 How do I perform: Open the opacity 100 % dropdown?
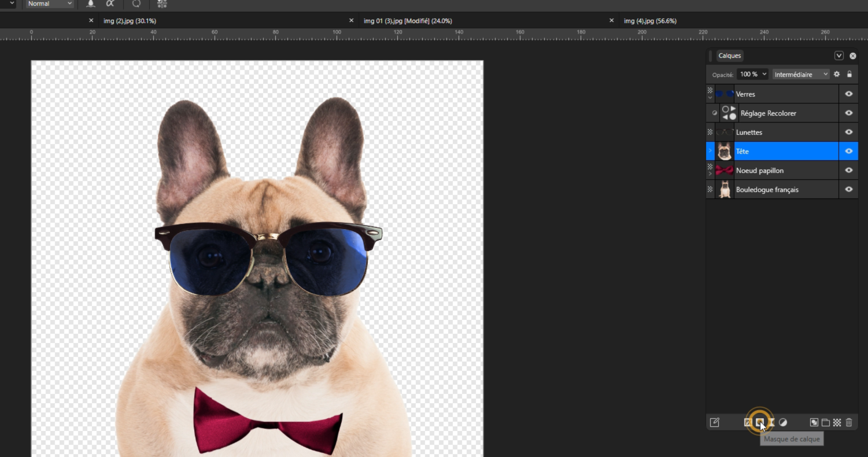point(753,74)
